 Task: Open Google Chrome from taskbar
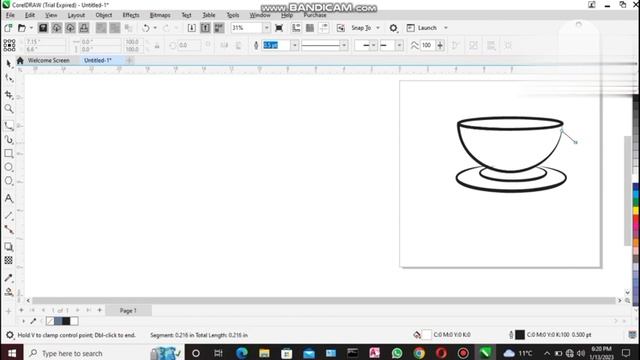[x=419, y=353]
